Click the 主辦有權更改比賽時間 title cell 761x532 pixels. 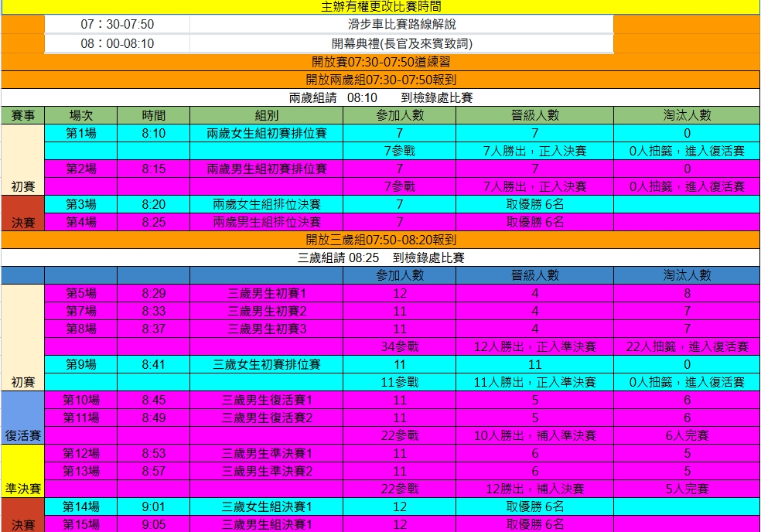tap(380, 7)
